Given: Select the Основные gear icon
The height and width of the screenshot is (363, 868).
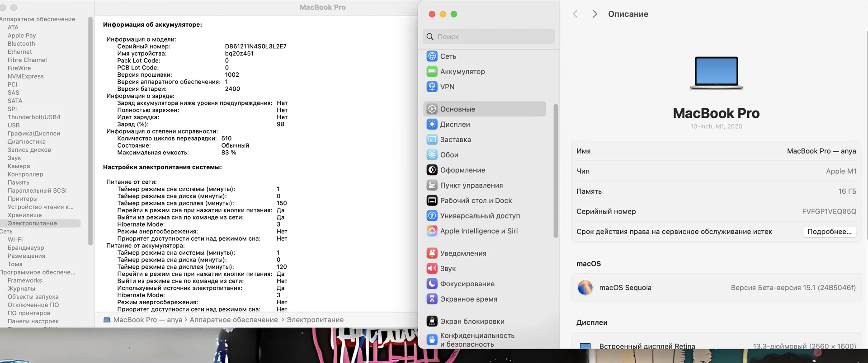Looking at the screenshot, I should tap(432, 109).
